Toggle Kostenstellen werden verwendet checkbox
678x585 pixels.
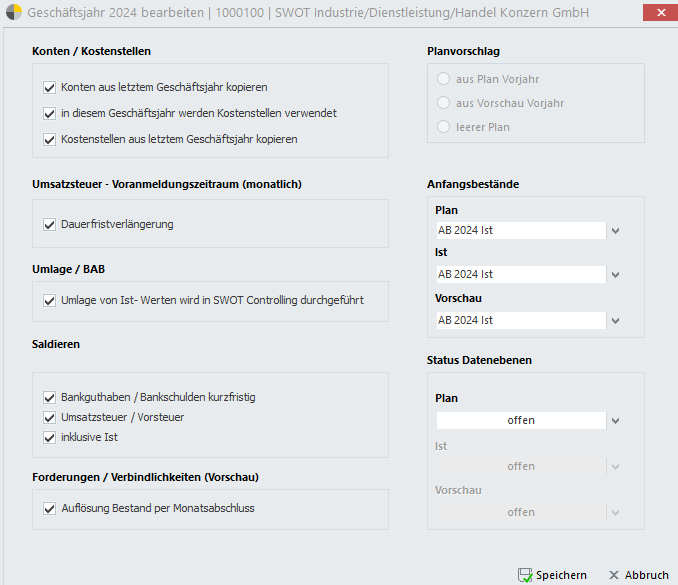[x=50, y=113]
